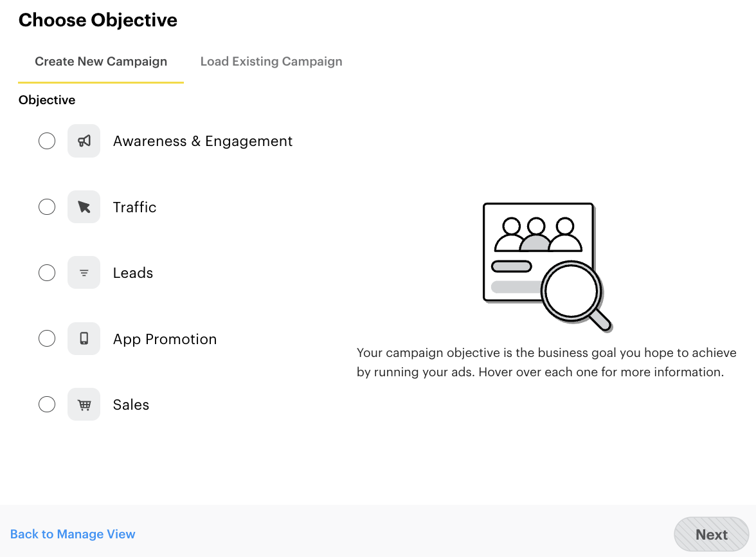Viewport: 756px width, 557px height.
Task: Select the Traffic radio button
Action: (x=46, y=206)
